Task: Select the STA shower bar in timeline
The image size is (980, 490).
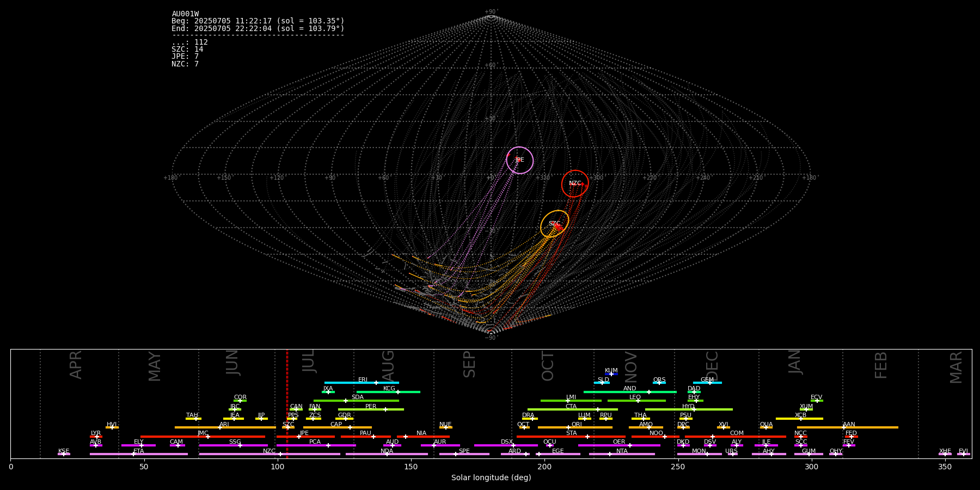Action: 571,437
